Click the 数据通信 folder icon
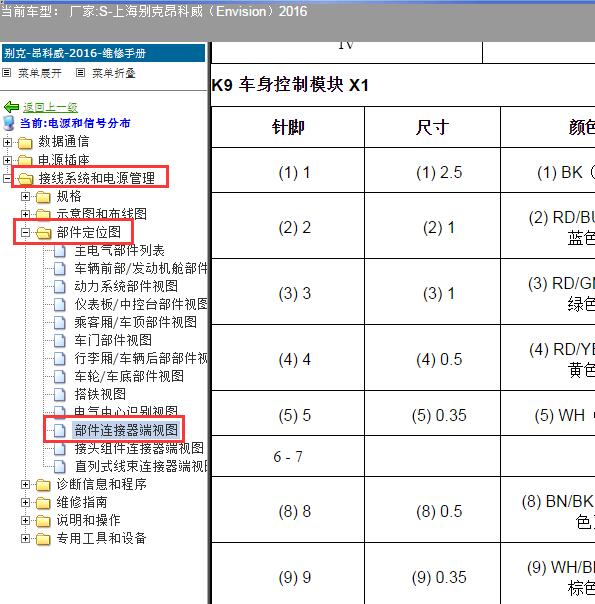 click(x=25, y=143)
